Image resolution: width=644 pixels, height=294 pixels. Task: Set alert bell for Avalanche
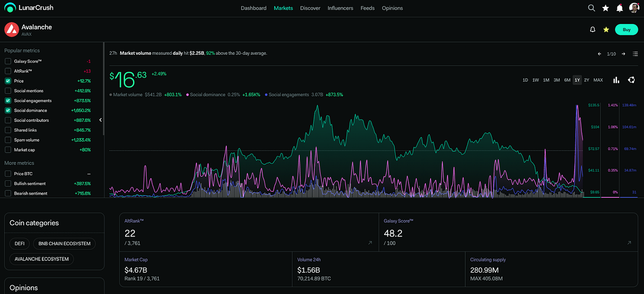tap(592, 29)
